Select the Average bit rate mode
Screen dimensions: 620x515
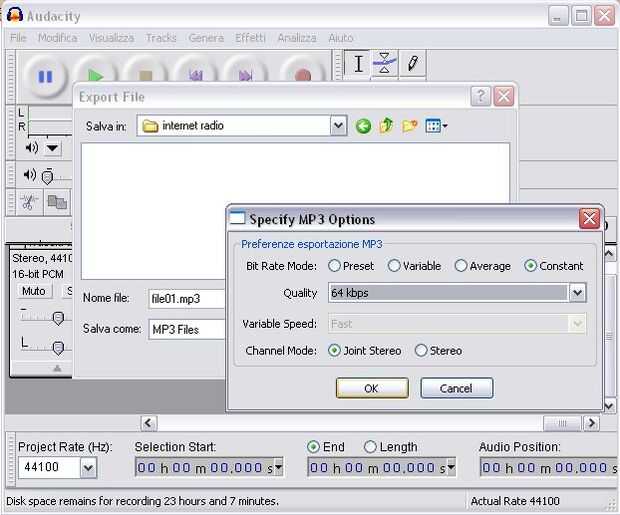[461, 266]
